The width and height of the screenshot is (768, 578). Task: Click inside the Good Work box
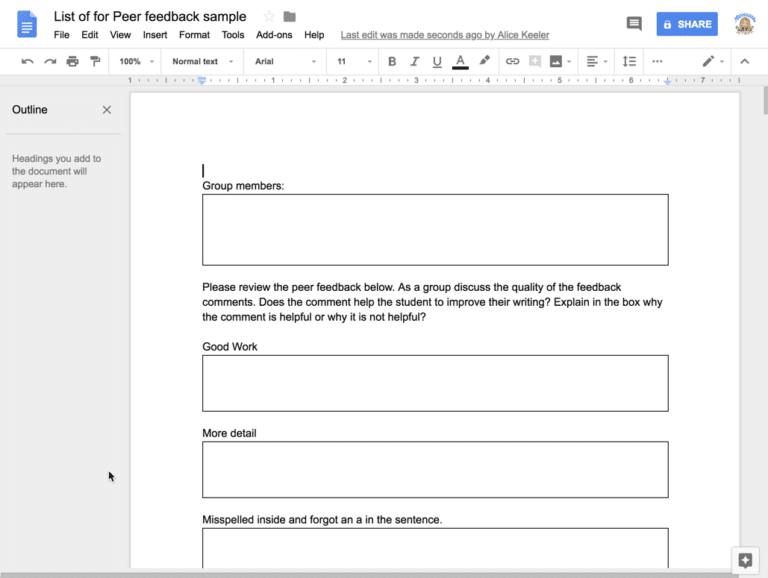435,383
